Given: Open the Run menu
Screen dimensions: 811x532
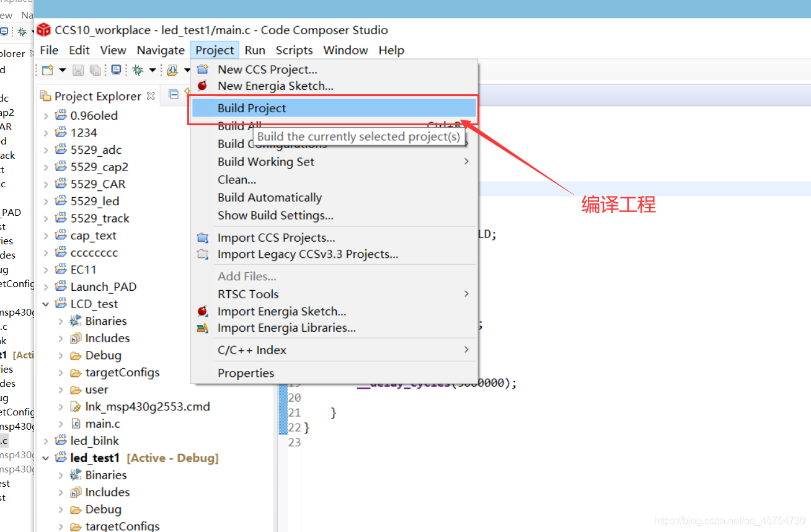Looking at the screenshot, I should [x=255, y=50].
